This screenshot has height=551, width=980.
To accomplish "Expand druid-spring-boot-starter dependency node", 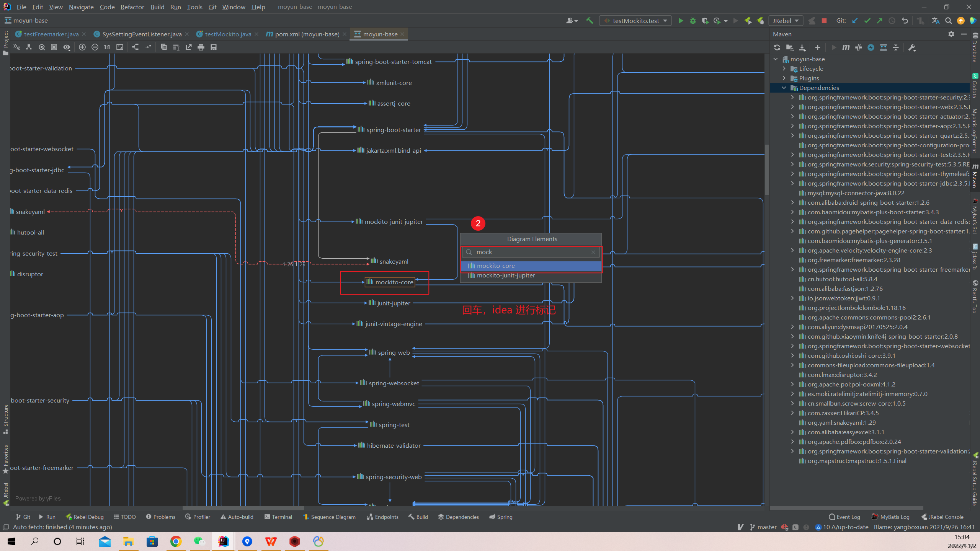I will (x=792, y=203).
